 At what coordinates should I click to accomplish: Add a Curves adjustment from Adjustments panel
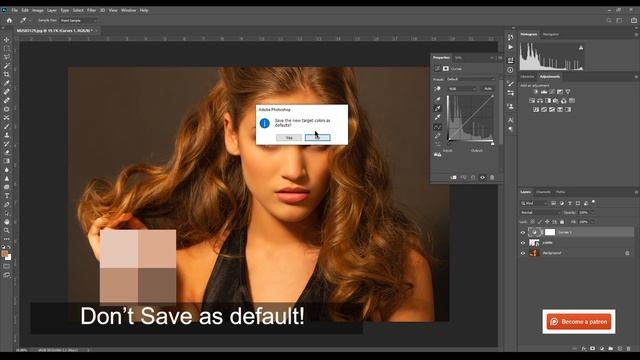point(552,92)
